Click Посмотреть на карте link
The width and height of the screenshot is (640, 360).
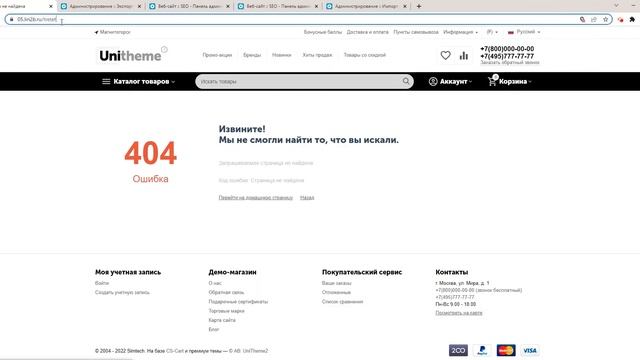pos(459,313)
